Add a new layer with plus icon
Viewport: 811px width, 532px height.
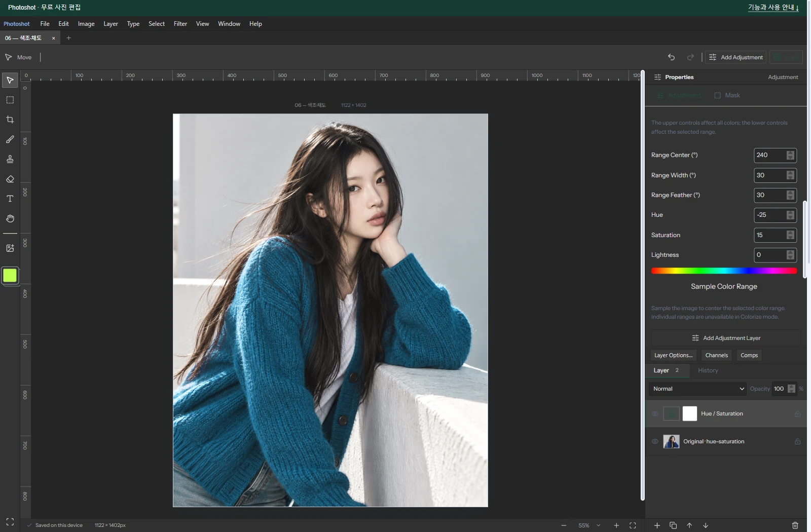click(x=657, y=525)
